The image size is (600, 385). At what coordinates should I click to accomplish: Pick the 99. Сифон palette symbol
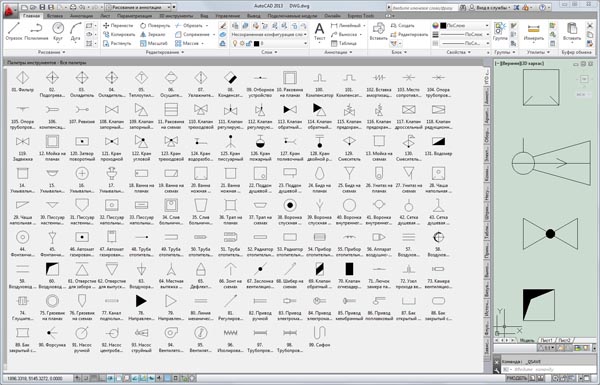pyautogui.click(x=320, y=337)
